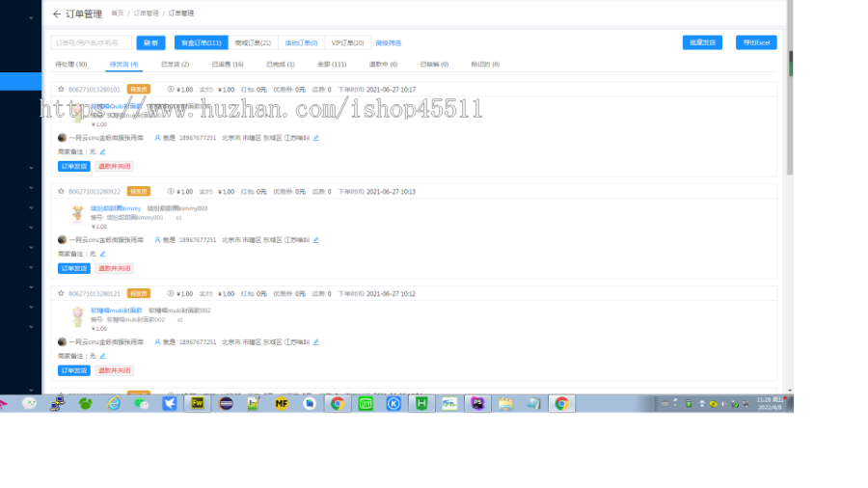Filter by 活动订单(0)

click(x=301, y=42)
